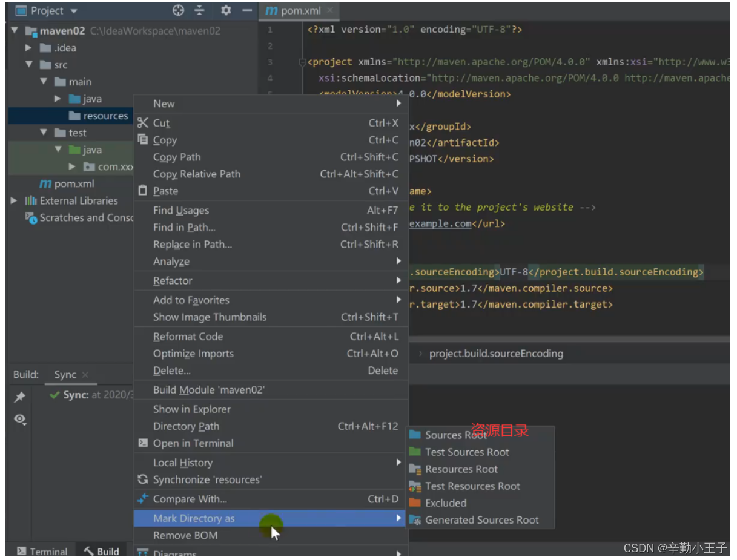Click project.build.sourceEncoding breadcrumb
This screenshot has height=560, width=737.
496,353
